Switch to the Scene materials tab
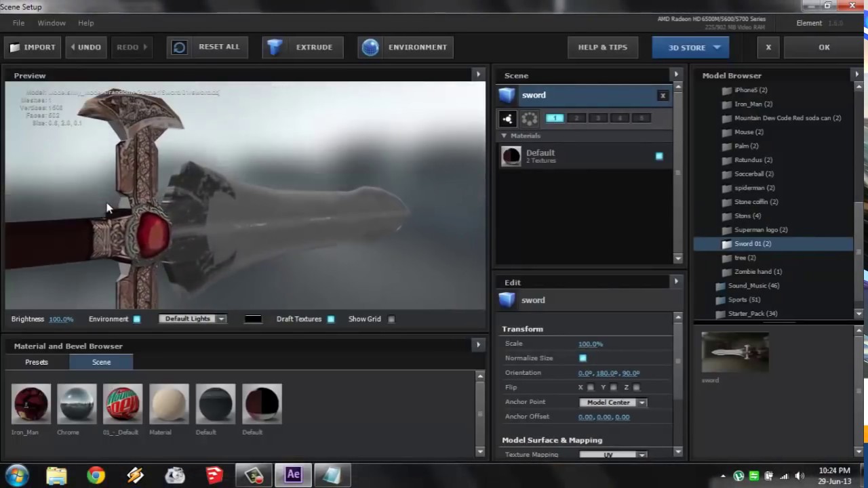Screen dimensions: 868x488 click(101, 362)
